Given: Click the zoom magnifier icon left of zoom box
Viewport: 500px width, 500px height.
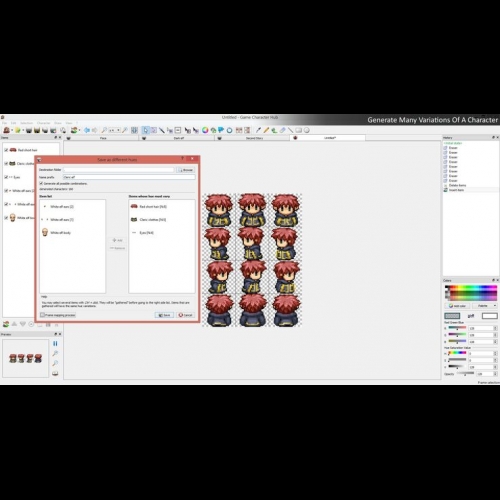Looking at the screenshot, I should point(104,130).
